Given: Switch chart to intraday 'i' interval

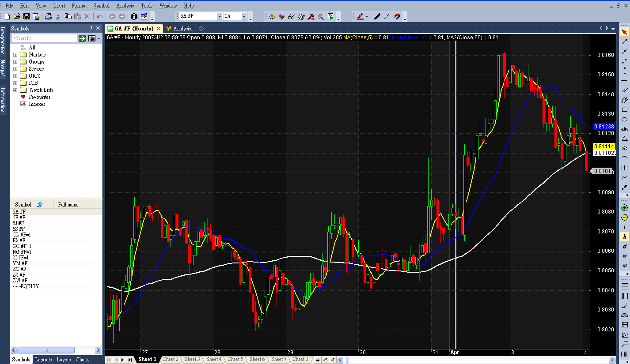Looking at the screenshot, I should [624, 227].
